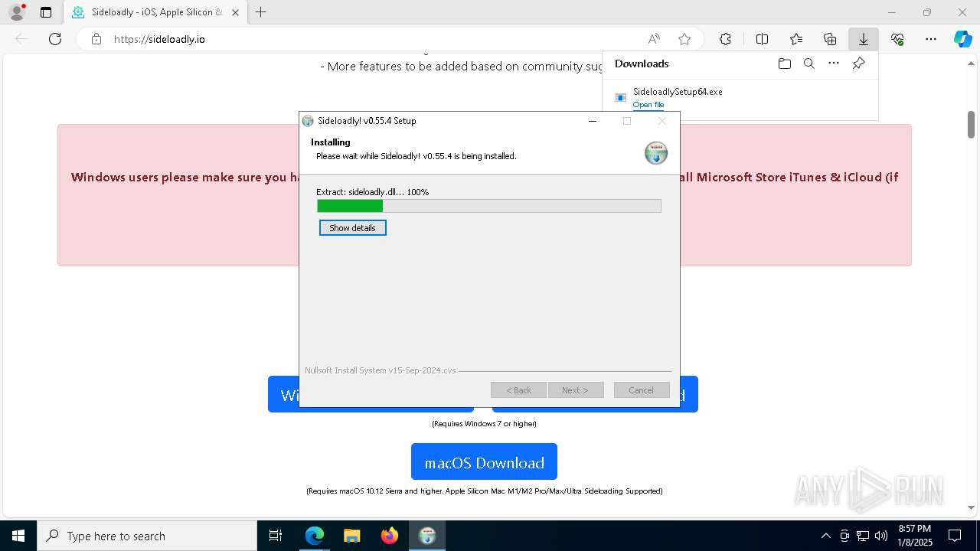Click Show details in the installer

tap(352, 228)
